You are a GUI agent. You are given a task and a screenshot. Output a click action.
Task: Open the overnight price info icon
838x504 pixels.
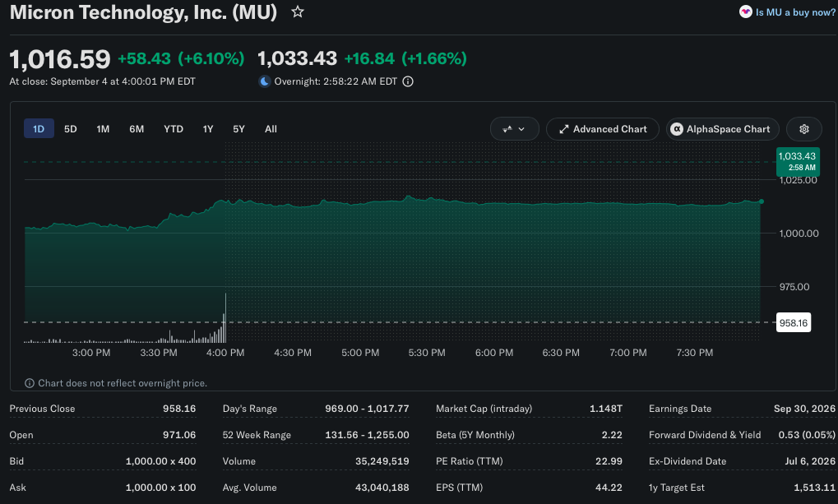408,81
